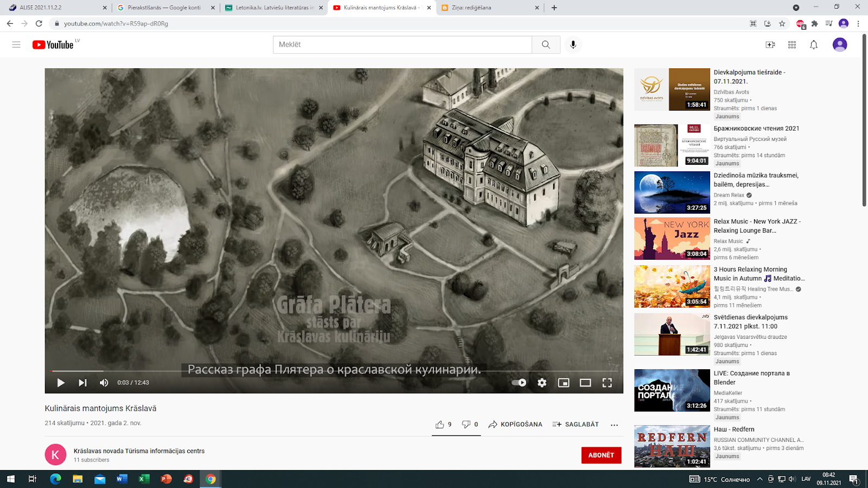Click the channel avatar with letter K
The height and width of the screenshot is (488, 868).
click(x=55, y=455)
